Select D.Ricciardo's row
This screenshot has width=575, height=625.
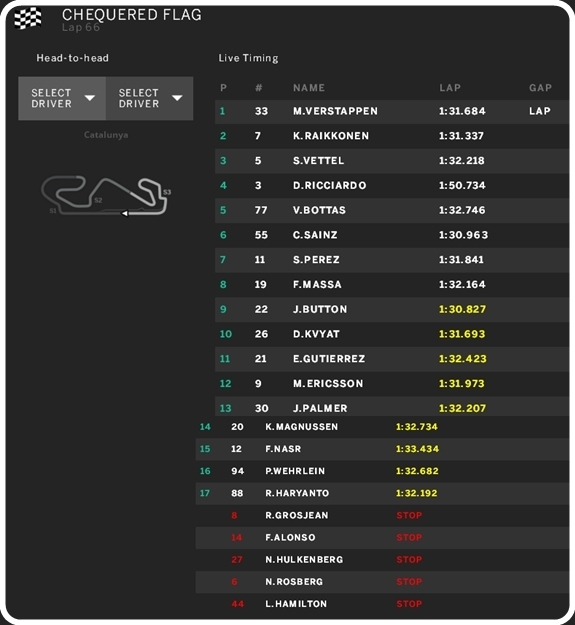[392, 185]
